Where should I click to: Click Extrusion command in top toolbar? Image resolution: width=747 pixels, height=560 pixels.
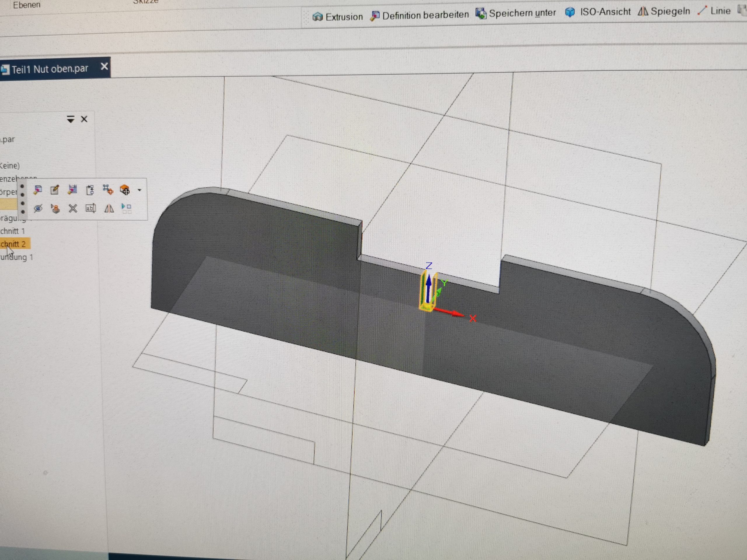click(338, 17)
